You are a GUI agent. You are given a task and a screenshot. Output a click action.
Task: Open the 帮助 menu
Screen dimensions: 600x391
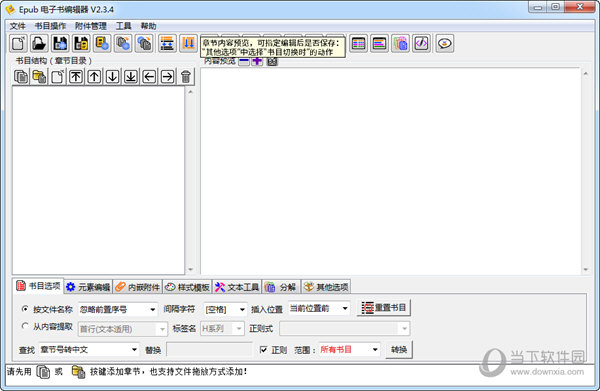pos(148,26)
